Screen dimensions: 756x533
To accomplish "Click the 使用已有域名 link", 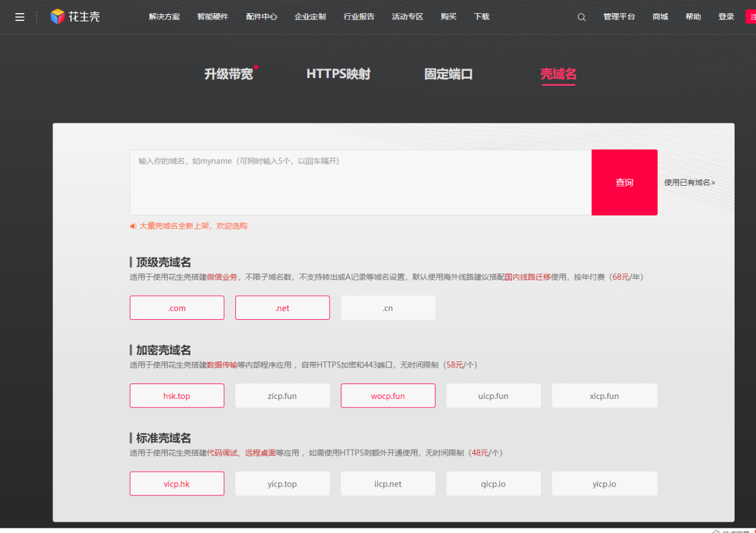I will (689, 183).
